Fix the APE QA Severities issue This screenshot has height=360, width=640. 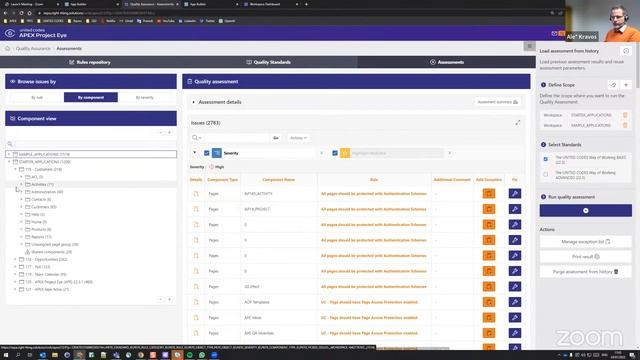515,333
